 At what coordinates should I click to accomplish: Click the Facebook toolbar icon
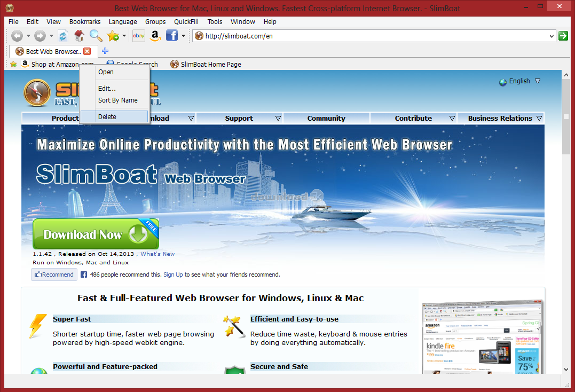tap(171, 36)
